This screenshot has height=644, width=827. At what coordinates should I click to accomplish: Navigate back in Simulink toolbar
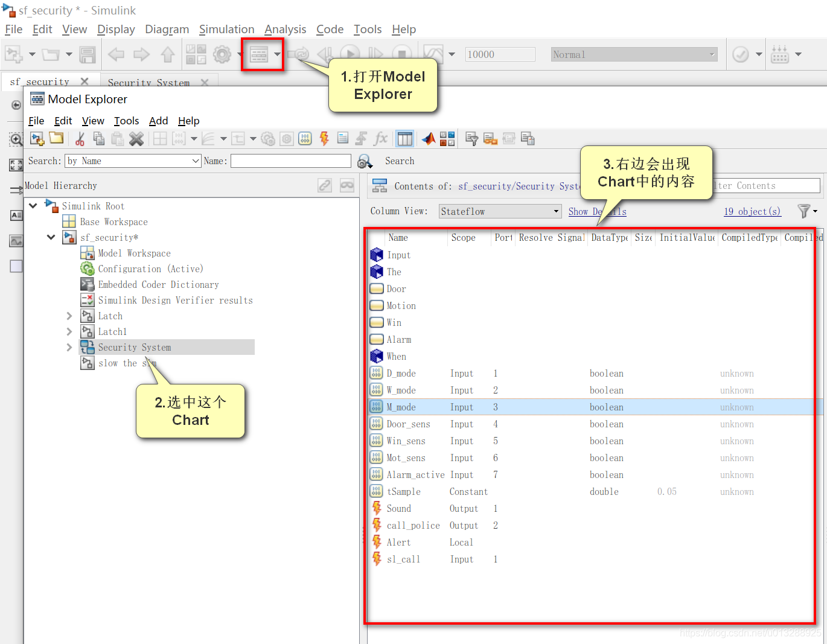[116, 54]
